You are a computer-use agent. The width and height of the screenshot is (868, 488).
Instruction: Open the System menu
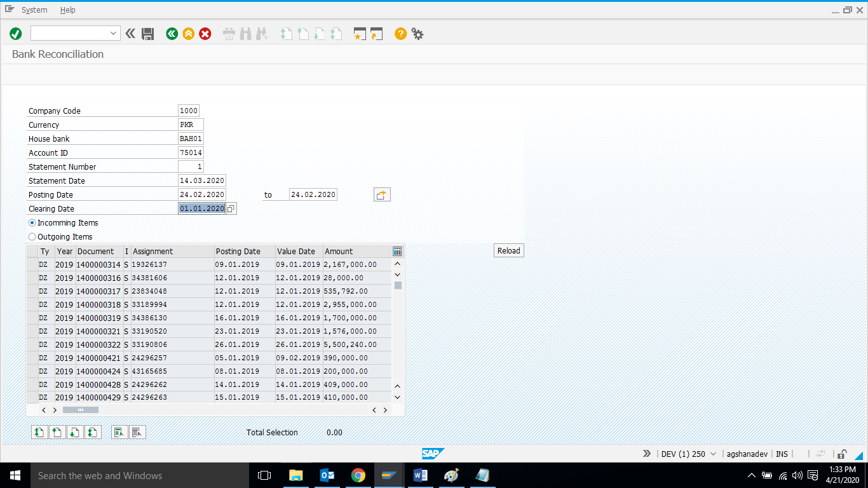tap(34, 10)
